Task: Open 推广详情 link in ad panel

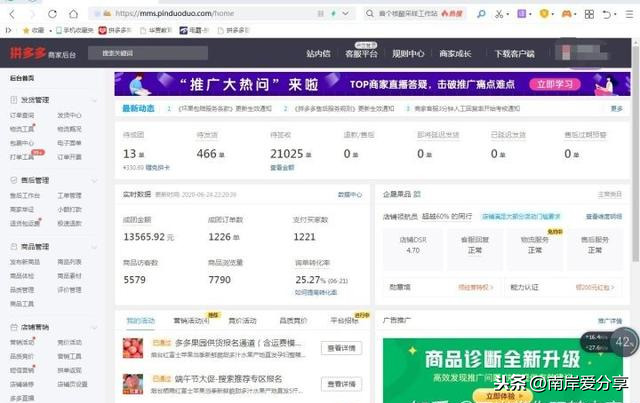Action: (610, 321)
